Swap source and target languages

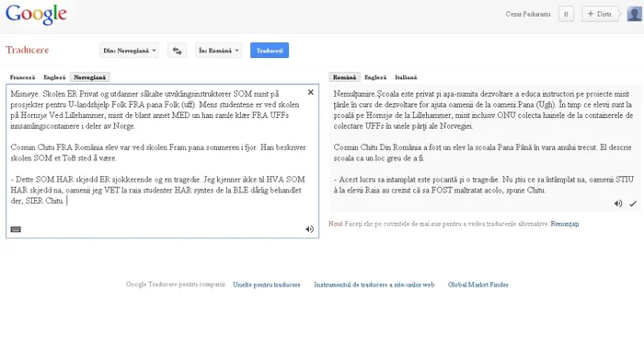coord(177,51)
